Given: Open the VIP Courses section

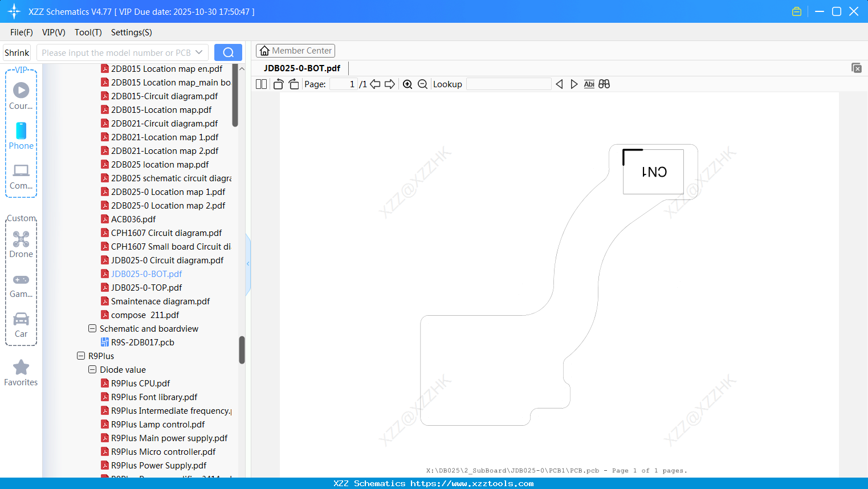Looking at the screenshot, I should [21, 96].
